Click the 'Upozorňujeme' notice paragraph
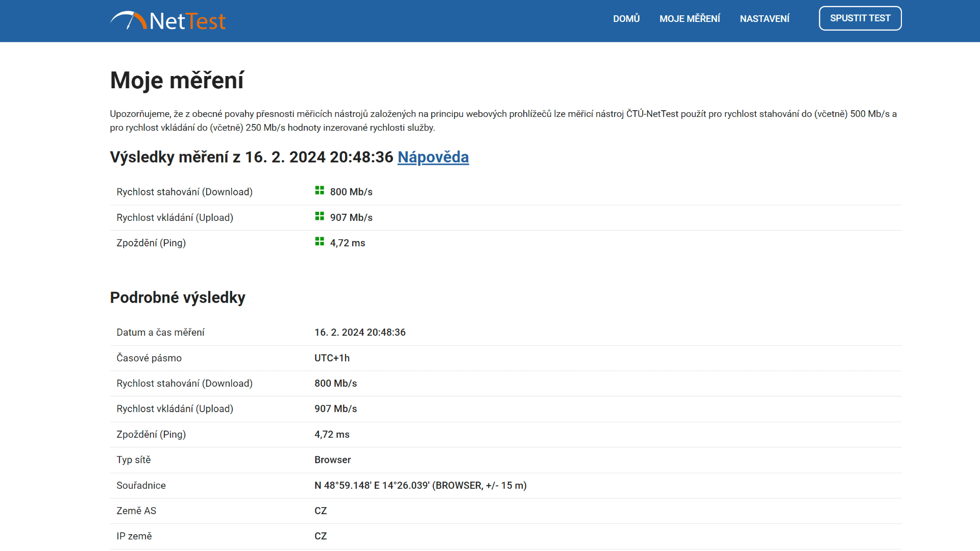The height and width of the screenshot is (551, 980). [503, 121]
